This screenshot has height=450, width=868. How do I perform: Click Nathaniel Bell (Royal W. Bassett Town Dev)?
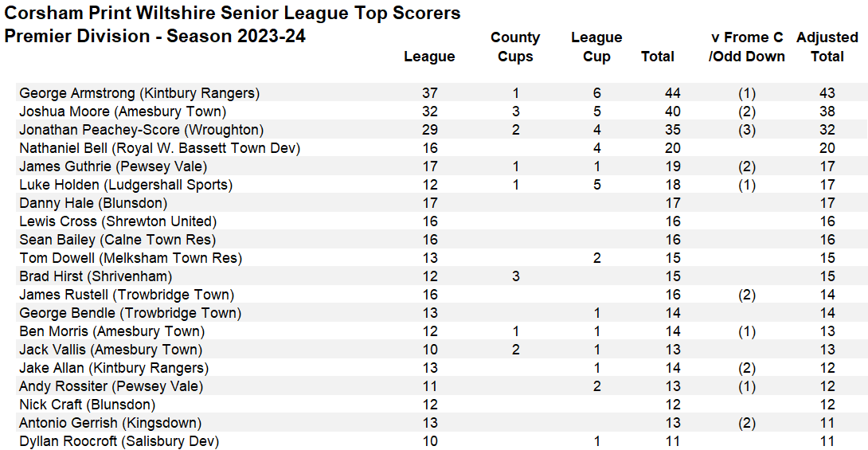coord(159,148)
